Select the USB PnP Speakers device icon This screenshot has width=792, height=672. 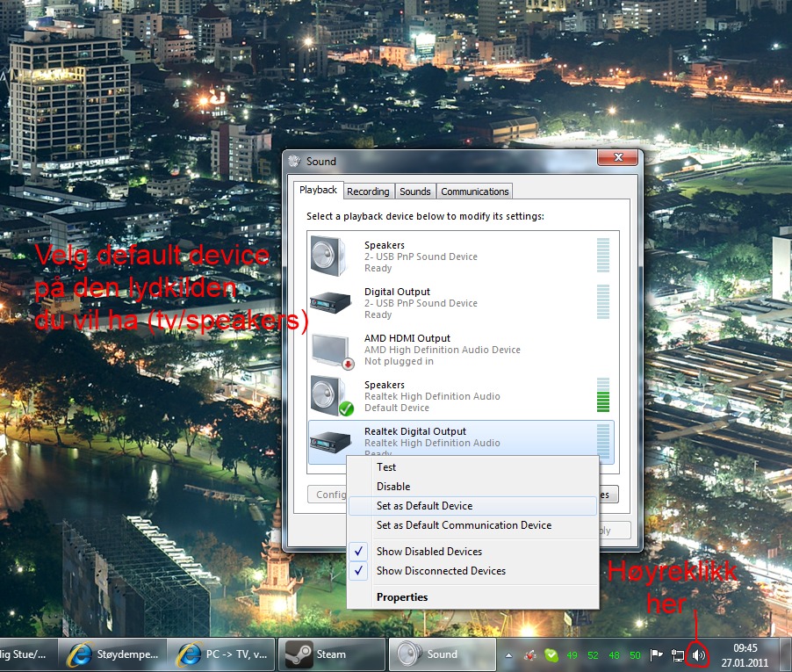pyautogui.click(x=328, y=256)
